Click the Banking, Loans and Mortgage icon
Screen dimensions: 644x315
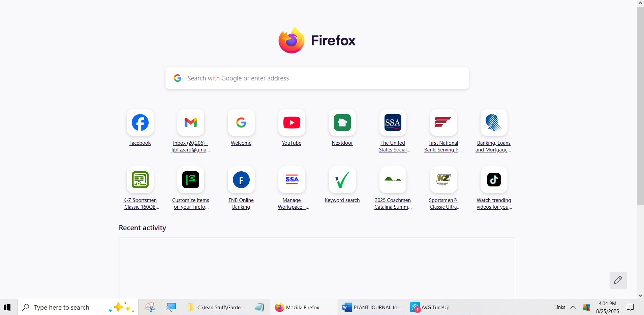494,123
